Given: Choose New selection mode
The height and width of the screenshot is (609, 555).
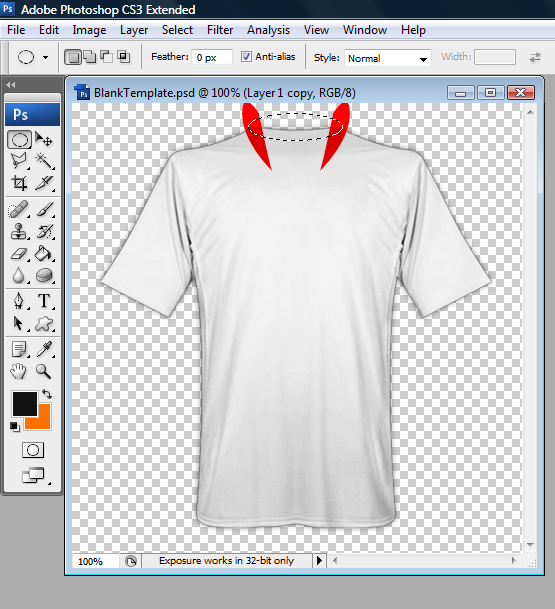Looking at the screenshot, I should coord(73,57).
